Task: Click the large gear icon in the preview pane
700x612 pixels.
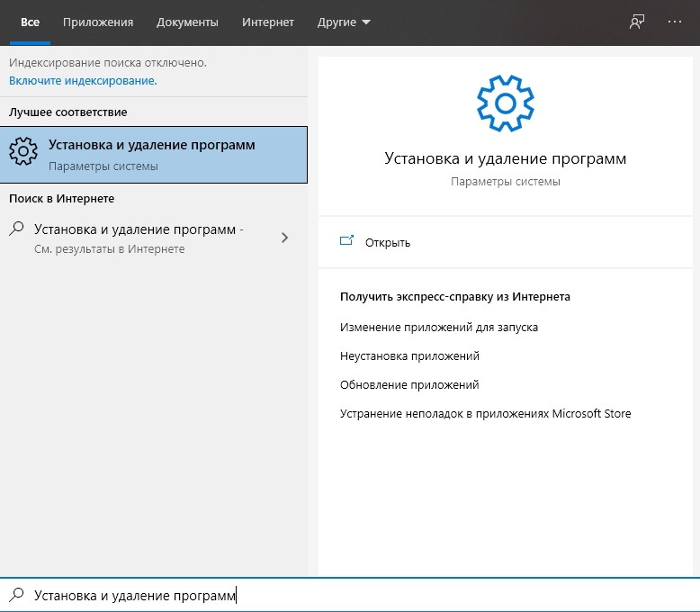Action: 505,103
